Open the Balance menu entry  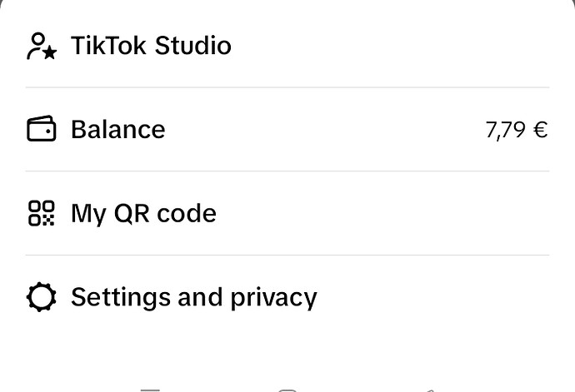coord(287,129)
